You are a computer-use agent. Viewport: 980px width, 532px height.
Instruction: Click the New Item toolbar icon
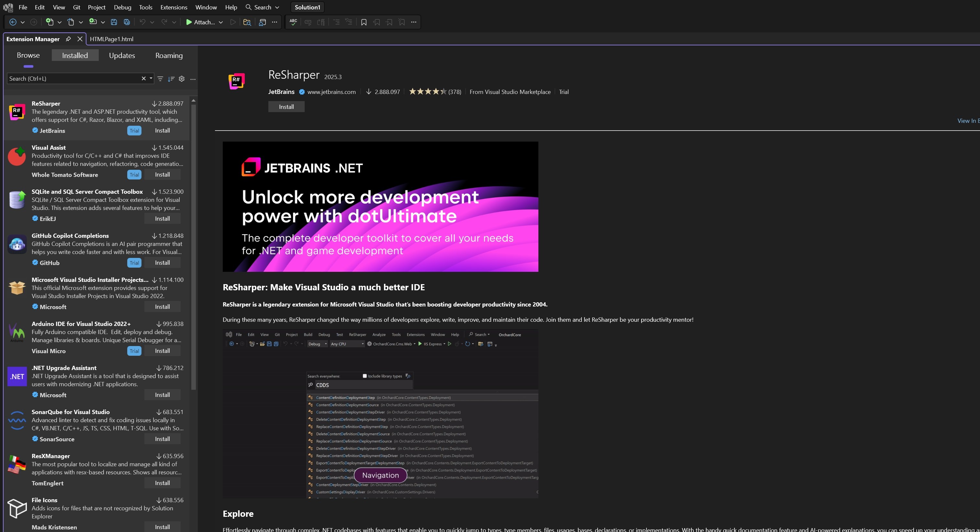point(50,22)
